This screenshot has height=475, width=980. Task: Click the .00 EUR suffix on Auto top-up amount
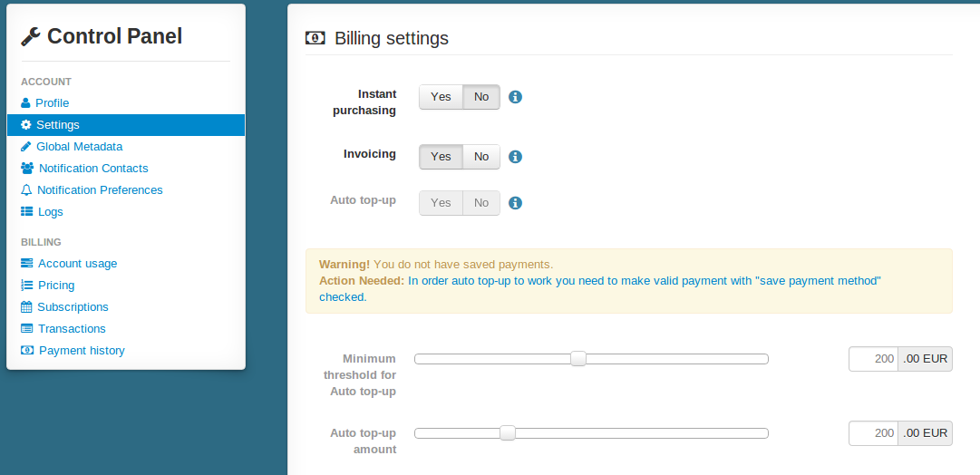click(x=925, y=433)
